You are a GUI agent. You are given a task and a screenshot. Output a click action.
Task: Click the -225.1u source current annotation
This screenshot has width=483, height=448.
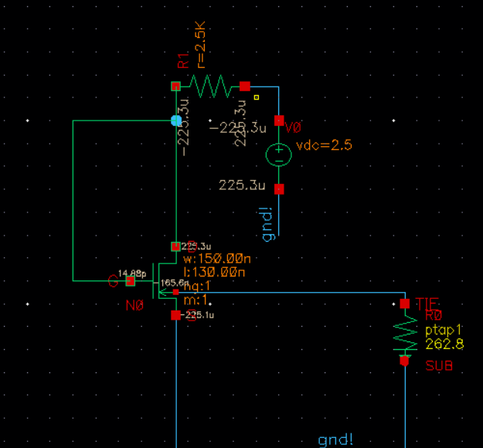pyautogui.click(x=197, y=315)
